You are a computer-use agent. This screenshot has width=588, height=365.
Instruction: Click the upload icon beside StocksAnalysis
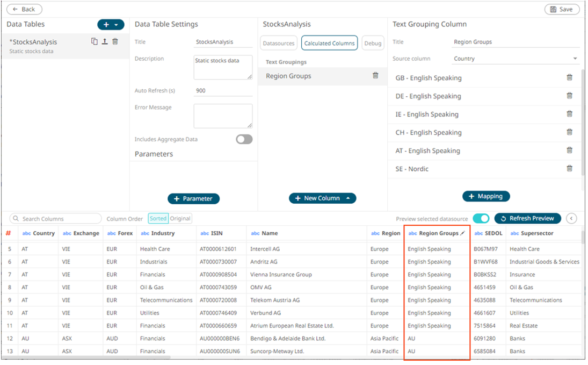click(x=105, y=41)
